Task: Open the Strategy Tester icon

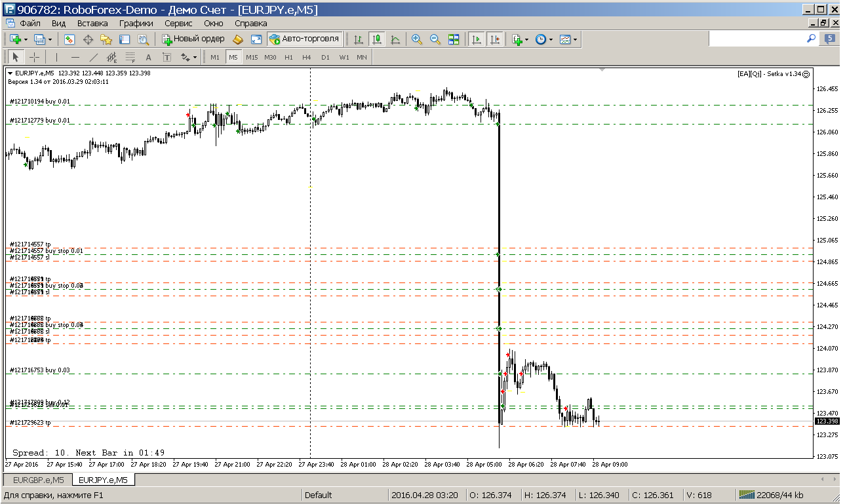Action: tap(143, 39)
